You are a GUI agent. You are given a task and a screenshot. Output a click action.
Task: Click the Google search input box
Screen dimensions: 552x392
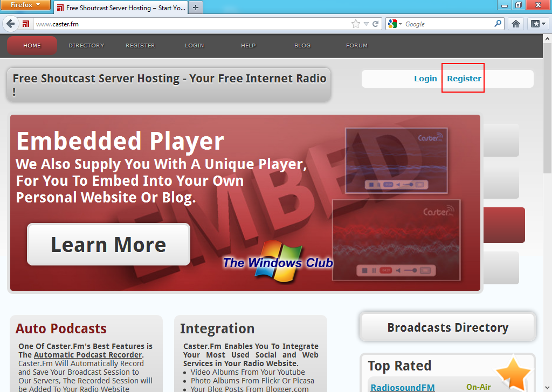point(447,24)
